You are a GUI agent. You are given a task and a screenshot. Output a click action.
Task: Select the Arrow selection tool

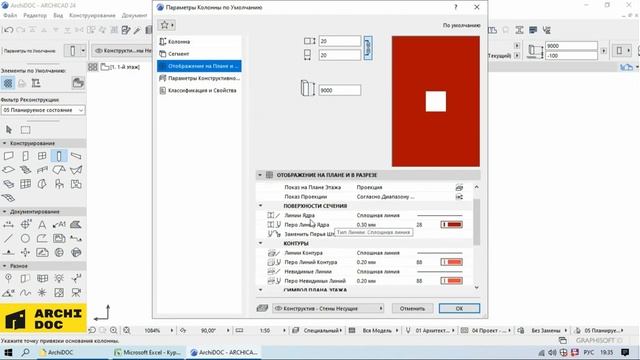pos(9,130)
